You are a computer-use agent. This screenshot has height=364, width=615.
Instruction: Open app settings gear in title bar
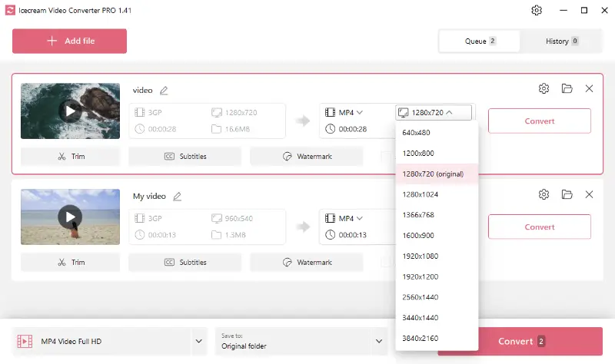click(x=537, y=10)
